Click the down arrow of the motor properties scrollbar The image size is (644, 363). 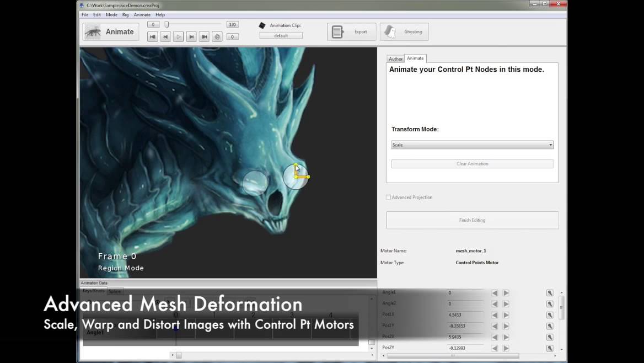click(561, 349)
